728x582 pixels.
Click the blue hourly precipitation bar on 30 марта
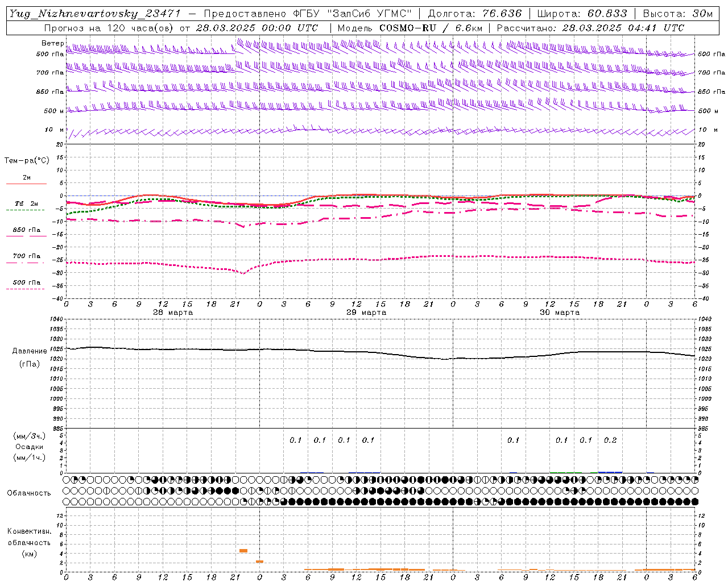(x=610, y=472)
